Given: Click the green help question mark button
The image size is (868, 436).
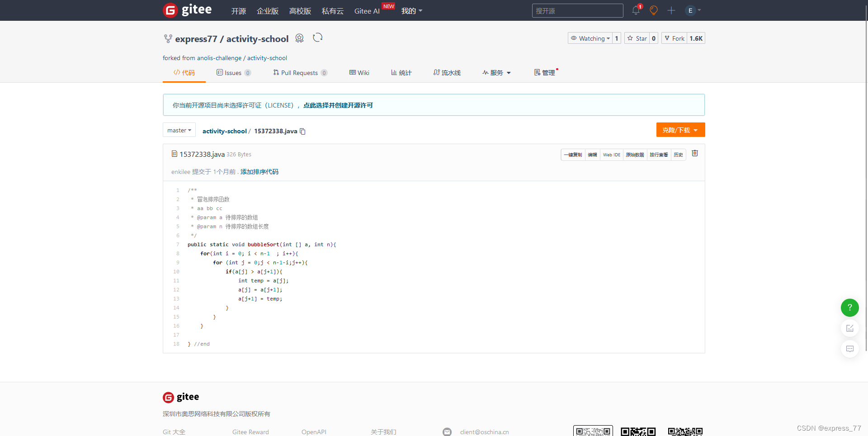Looking at the screenshot, I should click(x=850, y=308).
